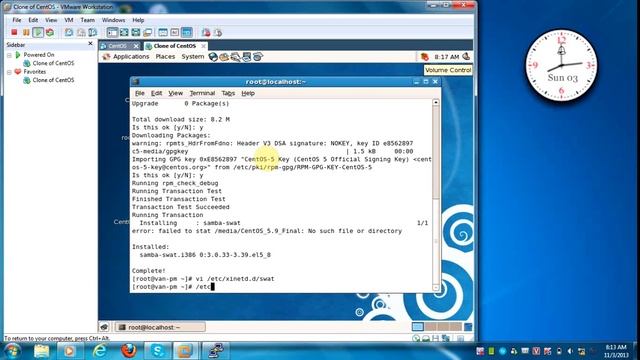The width and height of the screenshot is (640, 360).
Task: Close the Sidebar panel
Action: 91,44
